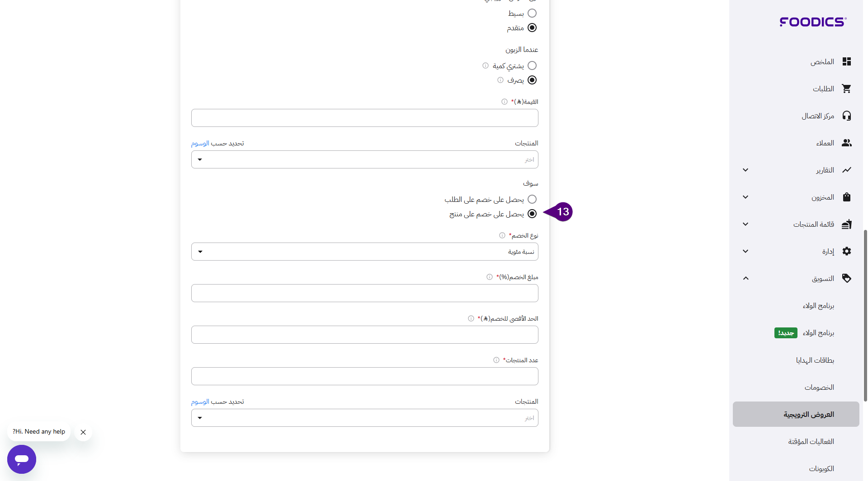This screenshot has width=868, height=481.
Task: Expand the التقارير reports section chevron
Action: tap(745, 170)
